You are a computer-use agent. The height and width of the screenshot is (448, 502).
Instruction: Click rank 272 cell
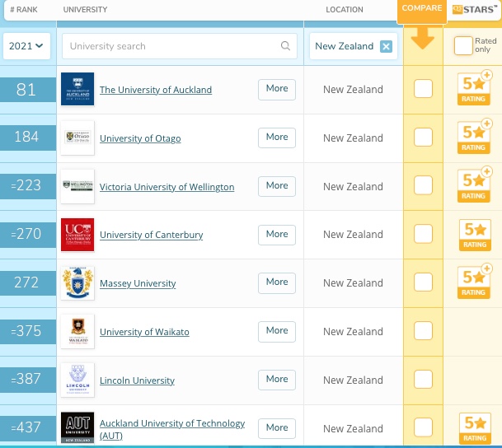28,283
